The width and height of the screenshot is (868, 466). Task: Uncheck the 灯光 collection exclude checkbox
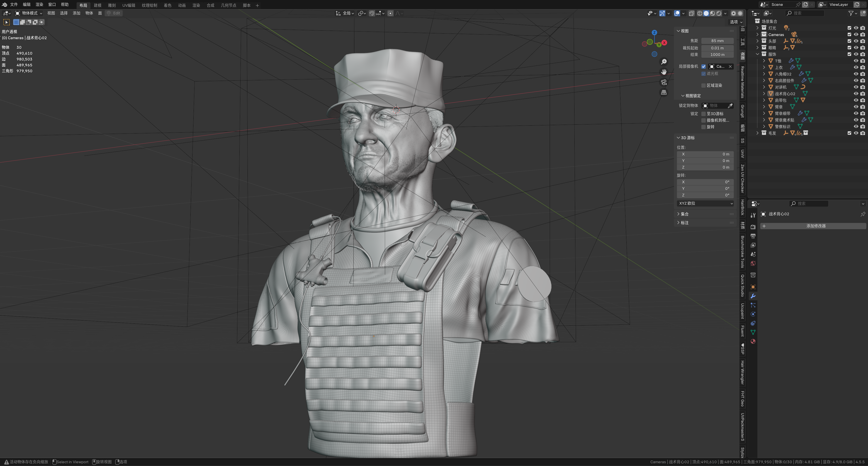849,28
